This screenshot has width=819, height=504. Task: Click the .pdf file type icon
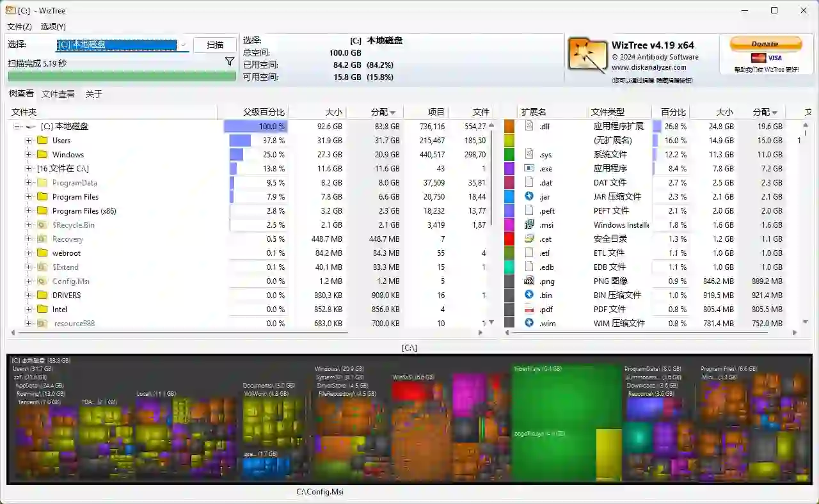click(530, 309)
